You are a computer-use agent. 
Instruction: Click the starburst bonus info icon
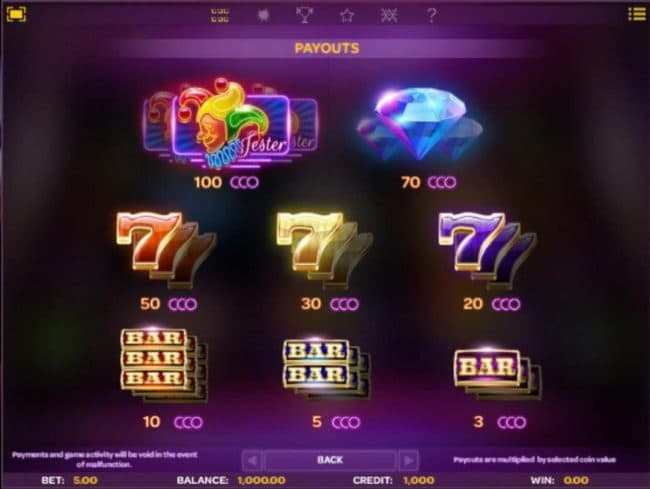(263, 16)
